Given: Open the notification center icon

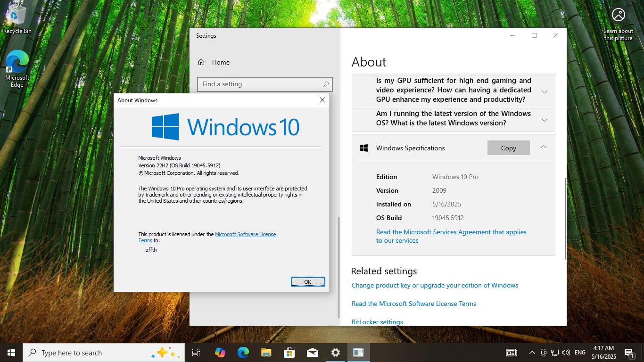Looking at the screenshot, I should (629, 353).
